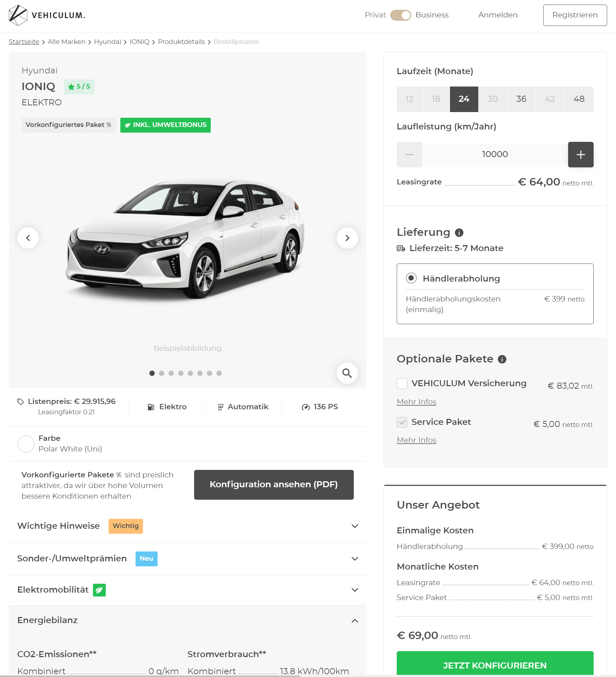Select 48 months term

tap(579, 99)
